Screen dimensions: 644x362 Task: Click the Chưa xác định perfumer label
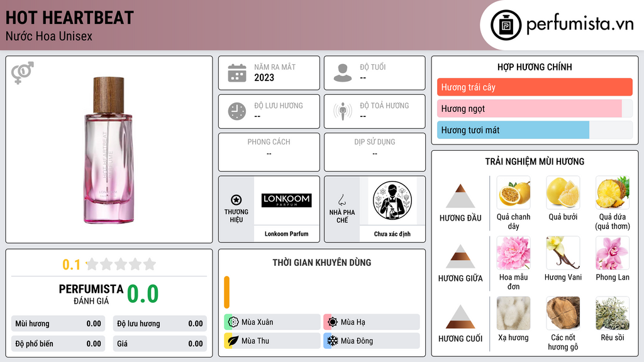(x=392, y=234)
